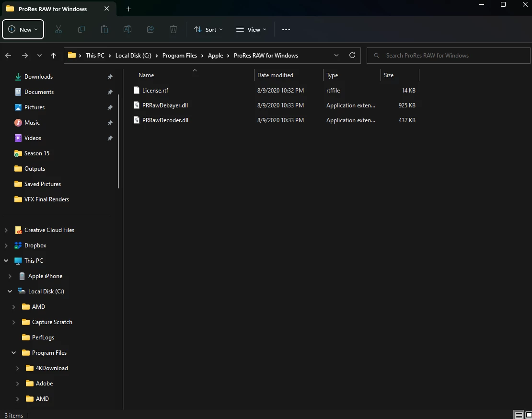Expand the 4KDownload folder node

point(18,368)
